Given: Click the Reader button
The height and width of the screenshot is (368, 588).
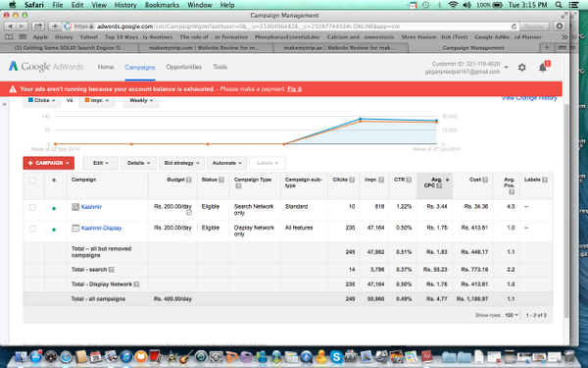Looking at the screenshot, I should coord(534,26).
